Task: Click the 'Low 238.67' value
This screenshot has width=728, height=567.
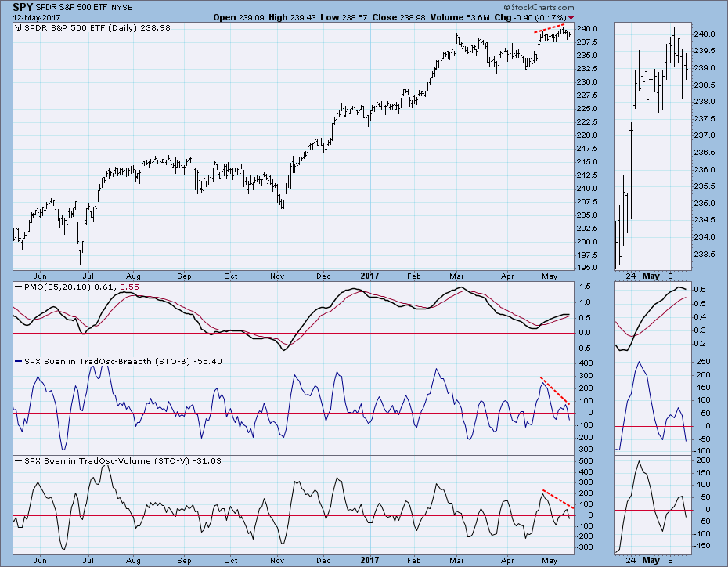Action: tap(344, 18)
